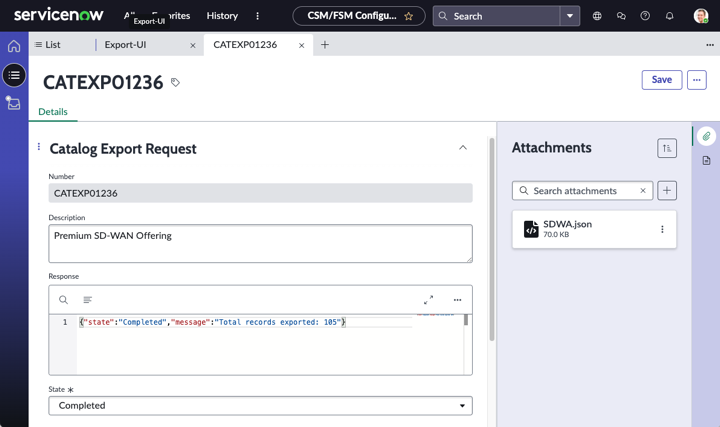This screenshot has height=427, width=720.
Task: Go to Home in the left sidebar
Action: pyautogui.click(x=14, y=46)
